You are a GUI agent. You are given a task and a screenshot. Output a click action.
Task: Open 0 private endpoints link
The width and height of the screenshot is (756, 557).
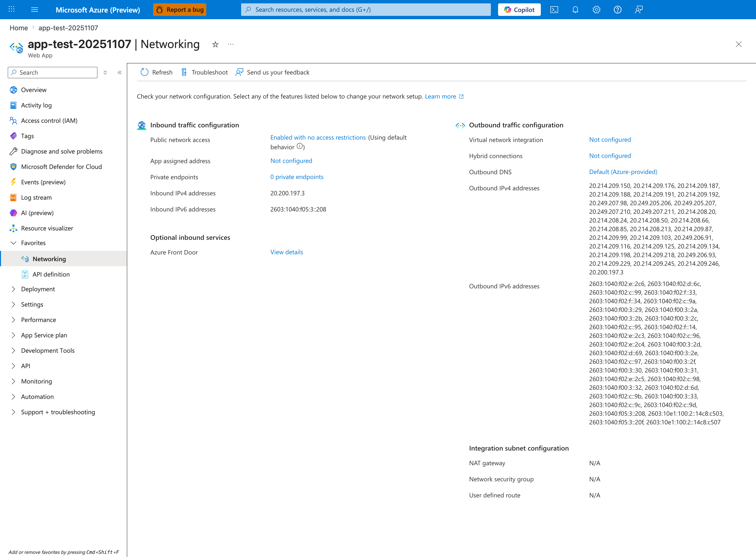[x=297, y=177]
